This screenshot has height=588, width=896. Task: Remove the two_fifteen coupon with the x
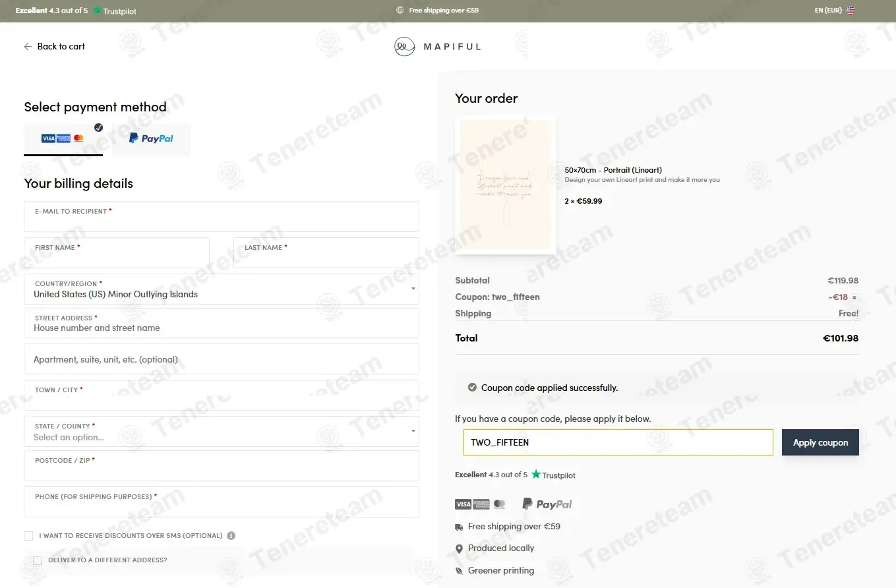[854, 298]
